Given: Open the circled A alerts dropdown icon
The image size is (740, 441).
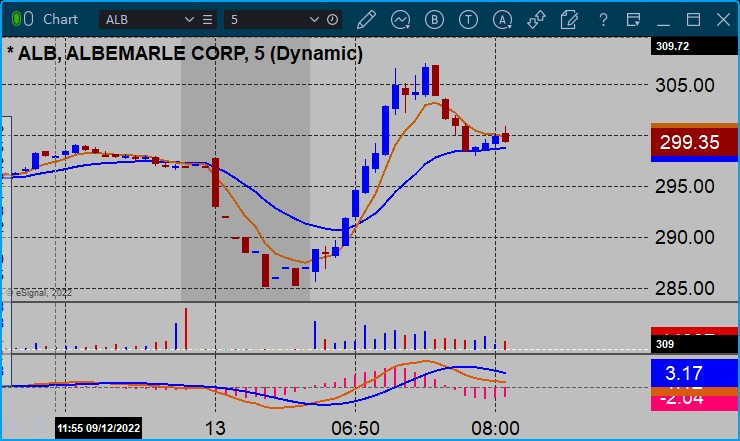Looking at the screenshot, I should coord(503,20).
